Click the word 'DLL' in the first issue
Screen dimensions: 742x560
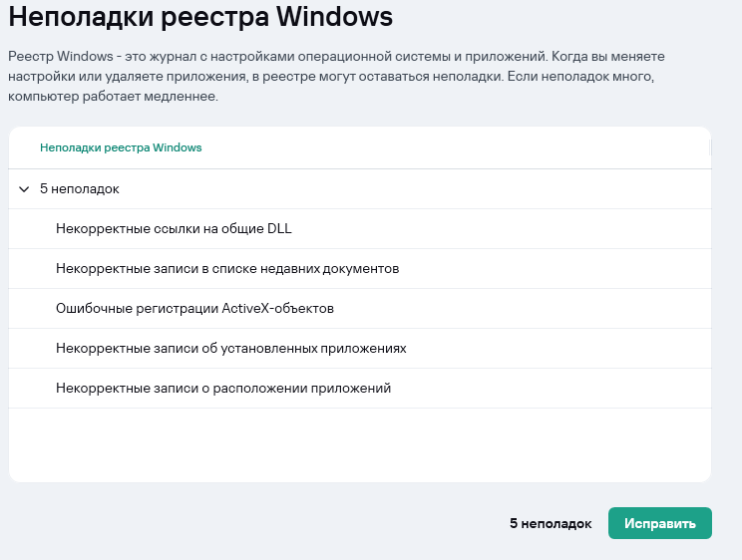click(x=279, y=228)
